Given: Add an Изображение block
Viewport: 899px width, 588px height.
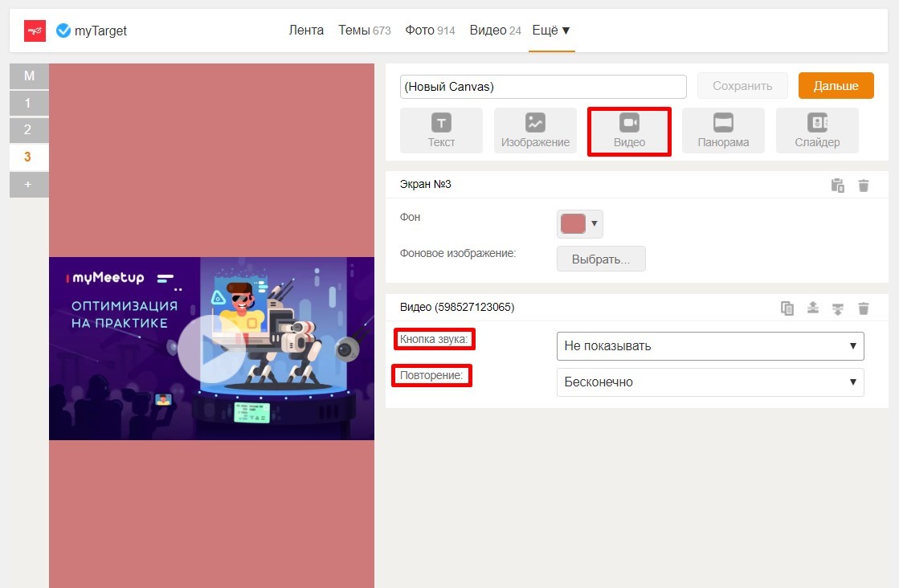Looking at the screenshot, I should [535, 130].
